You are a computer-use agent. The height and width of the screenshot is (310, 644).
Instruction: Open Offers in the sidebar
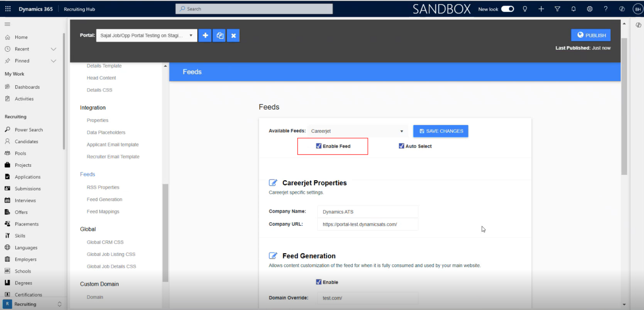tap(21, 212)
